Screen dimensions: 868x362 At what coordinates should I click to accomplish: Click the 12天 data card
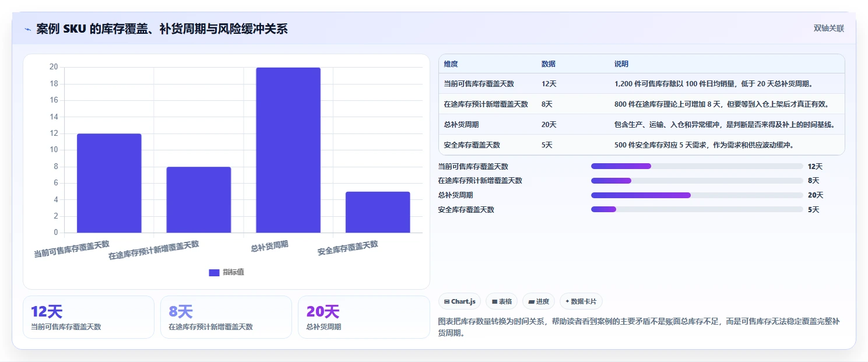point(89,317)
